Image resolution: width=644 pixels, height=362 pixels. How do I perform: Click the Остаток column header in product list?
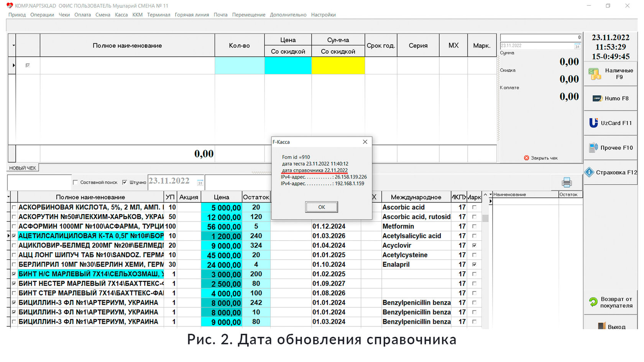[x=256, y=197]
